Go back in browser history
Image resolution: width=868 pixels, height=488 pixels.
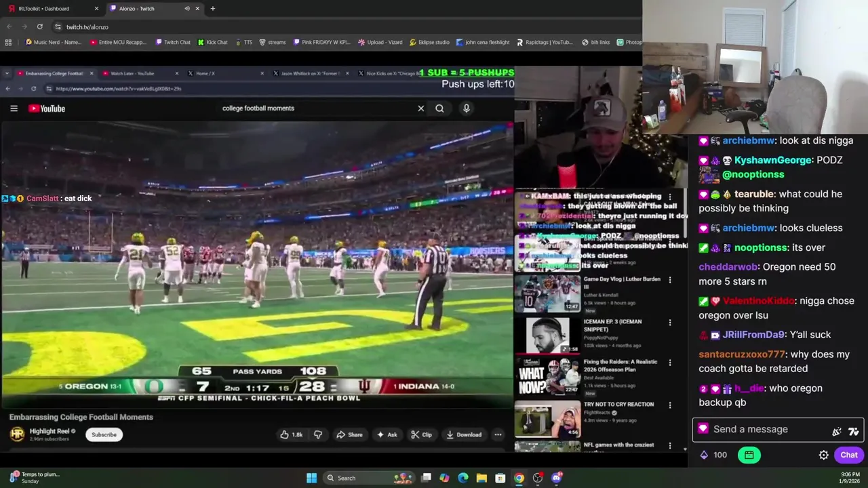tap(9, 26)
